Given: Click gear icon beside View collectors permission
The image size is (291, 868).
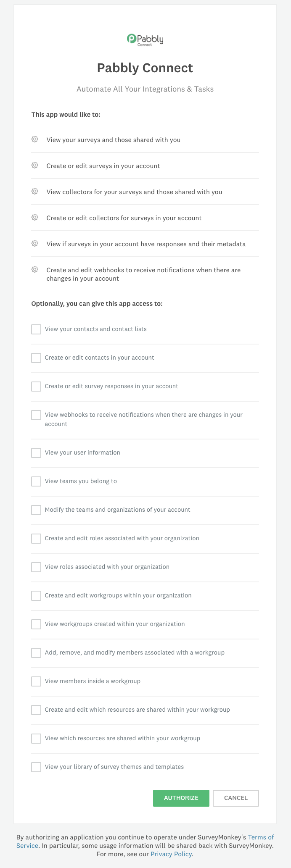Looking at the screenshot, I should click(35, 191).
